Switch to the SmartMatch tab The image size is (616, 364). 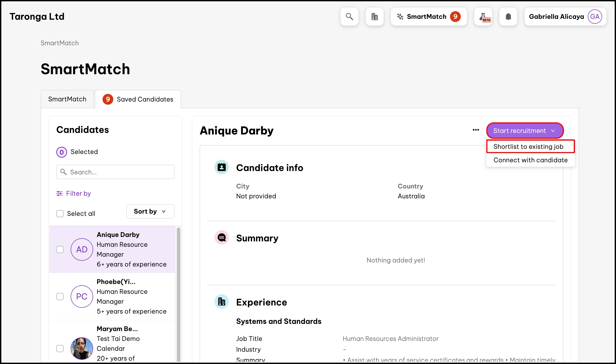[x=67, y=99]
